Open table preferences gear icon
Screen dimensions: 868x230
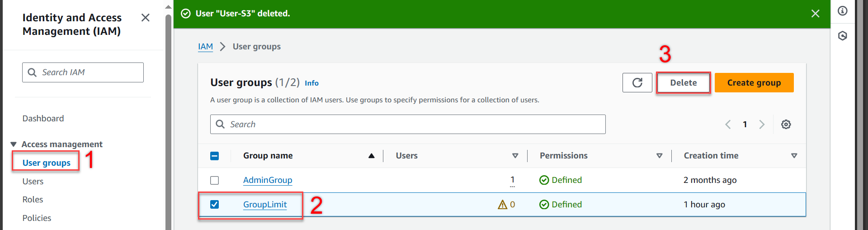(786, 124)
